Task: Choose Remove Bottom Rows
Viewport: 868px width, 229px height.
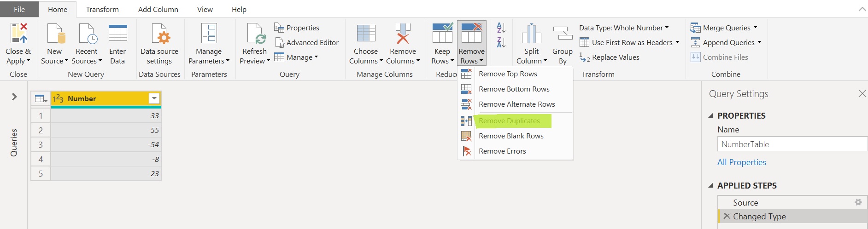Action: pyautogui.click(x=515, y=89)
